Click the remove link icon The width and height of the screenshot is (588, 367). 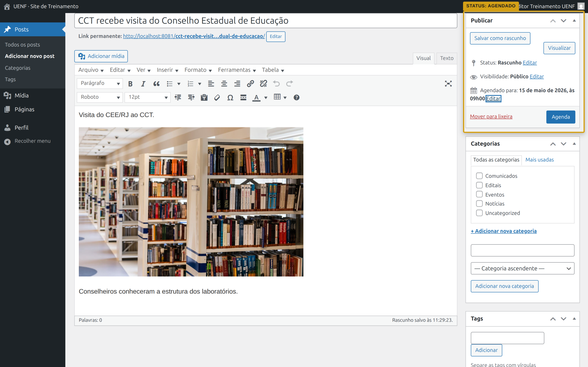pos(263,84)
